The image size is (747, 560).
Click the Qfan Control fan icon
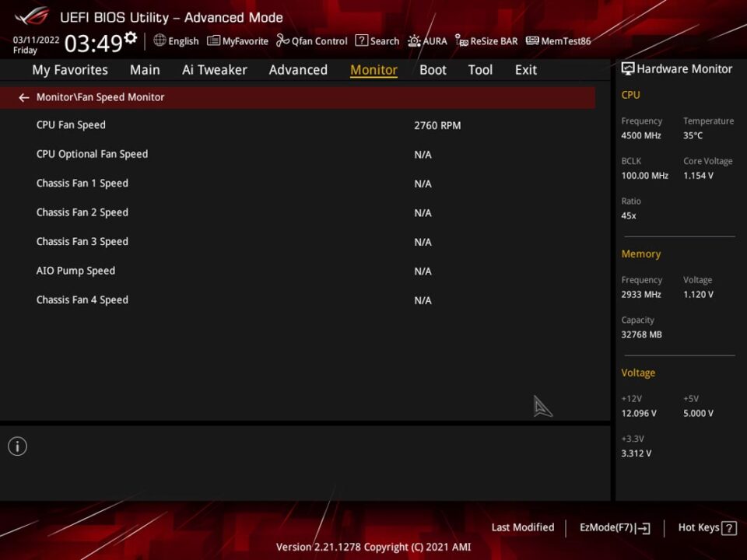click(x=282, y=41)
